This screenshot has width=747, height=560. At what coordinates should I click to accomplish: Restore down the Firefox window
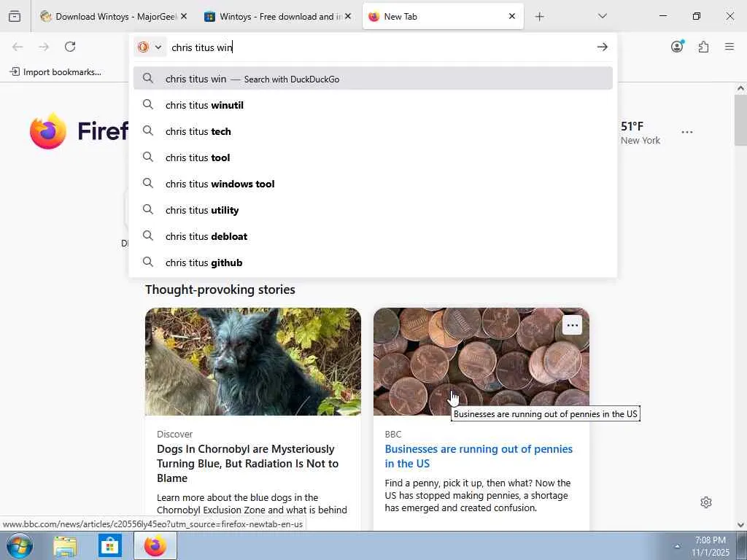[697, 16]
